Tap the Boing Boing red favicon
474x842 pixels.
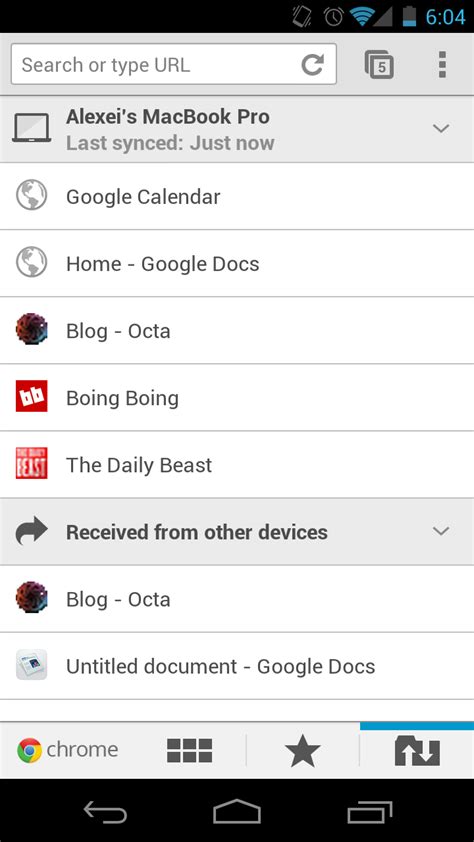coord(32,396)
